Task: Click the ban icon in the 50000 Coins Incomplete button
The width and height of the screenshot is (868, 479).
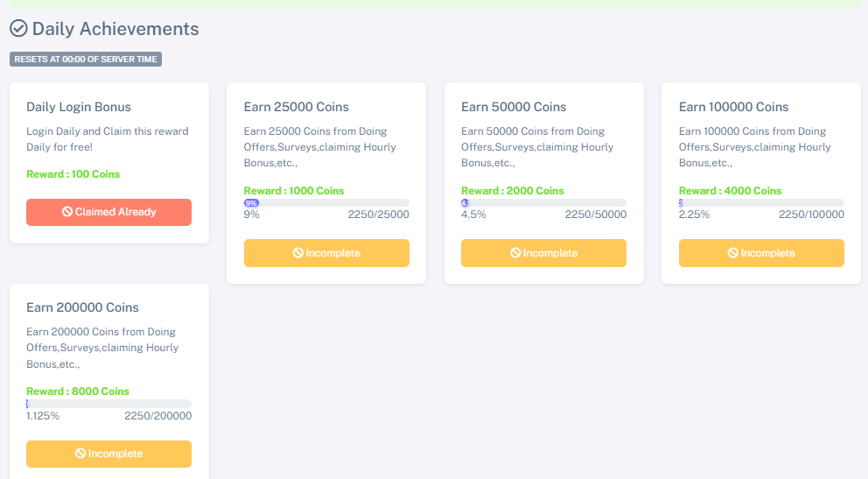Action: point(515,253)
